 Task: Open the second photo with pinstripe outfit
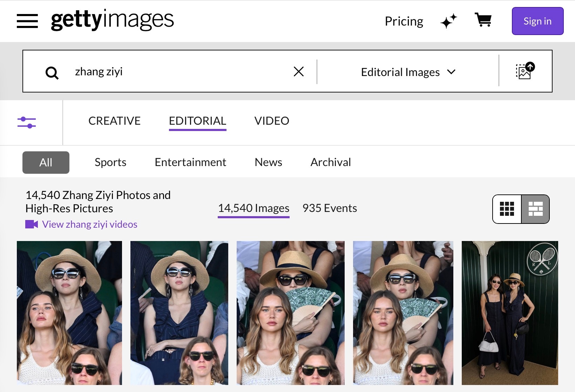(x=179, y=313)
